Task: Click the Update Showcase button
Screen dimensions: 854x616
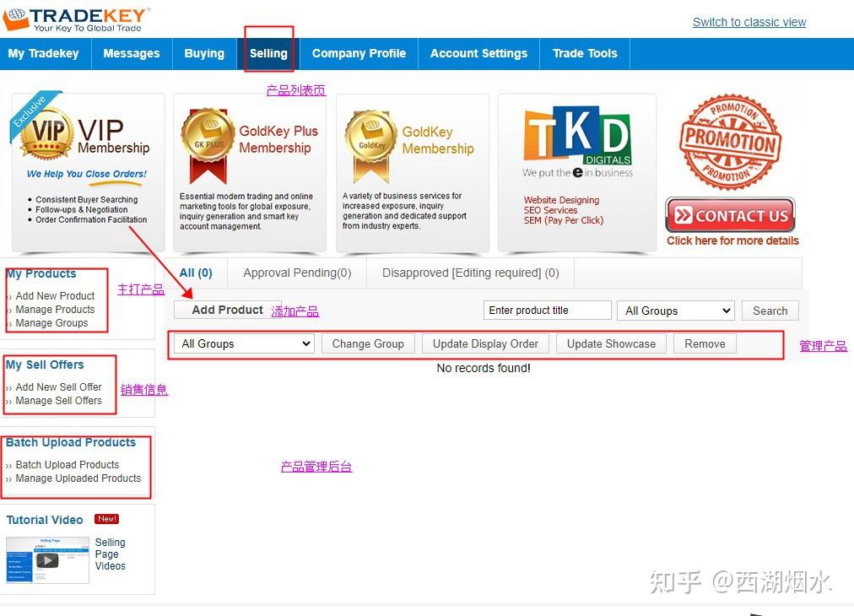Action: 611,343
